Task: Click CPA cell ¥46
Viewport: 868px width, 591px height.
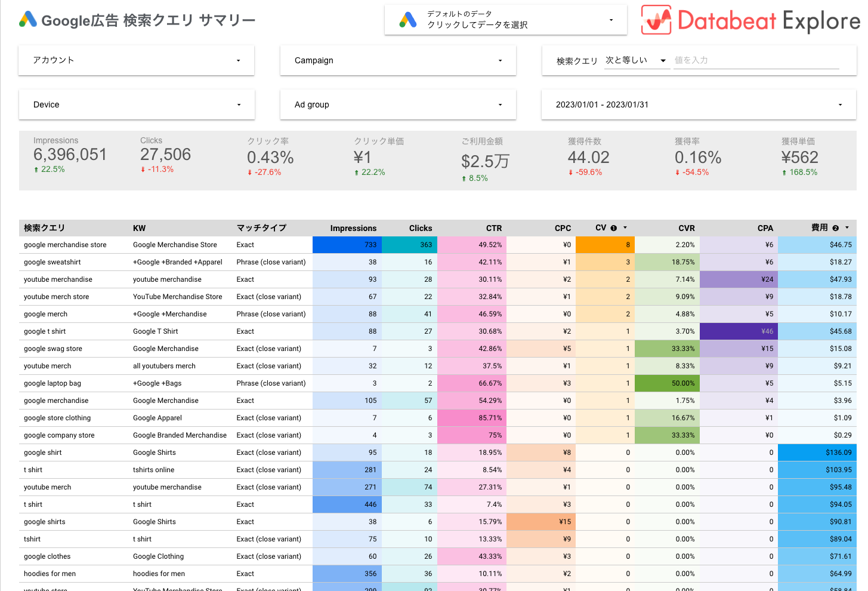Action: click(739, 331)
